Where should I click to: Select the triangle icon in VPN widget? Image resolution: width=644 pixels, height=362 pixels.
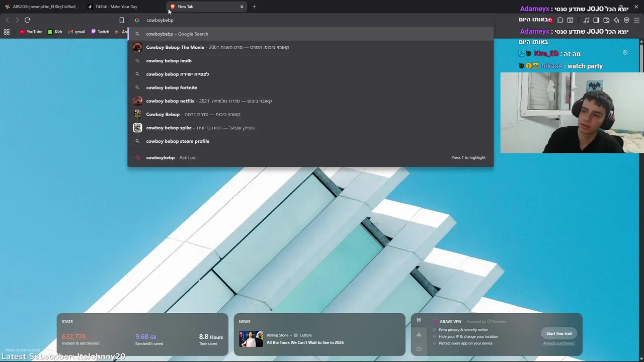coord(419,334)
